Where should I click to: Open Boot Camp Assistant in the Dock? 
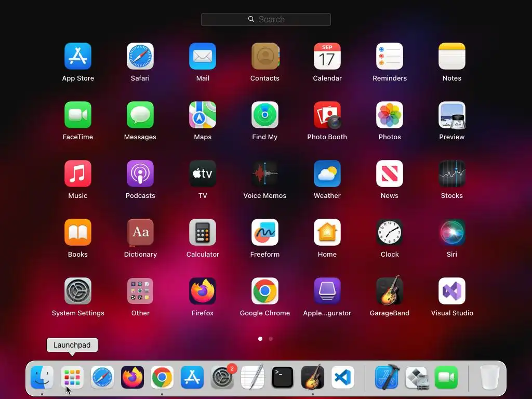[x=417, y=377]
